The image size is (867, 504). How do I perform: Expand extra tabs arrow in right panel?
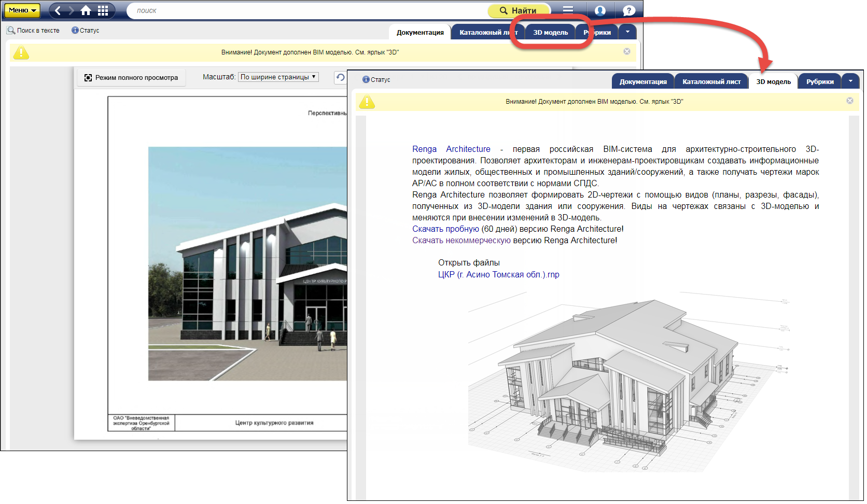tap(850, 81)
